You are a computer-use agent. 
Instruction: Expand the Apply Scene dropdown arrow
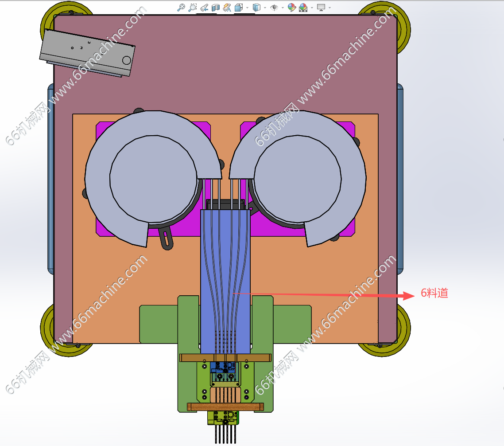pos(312,8)
